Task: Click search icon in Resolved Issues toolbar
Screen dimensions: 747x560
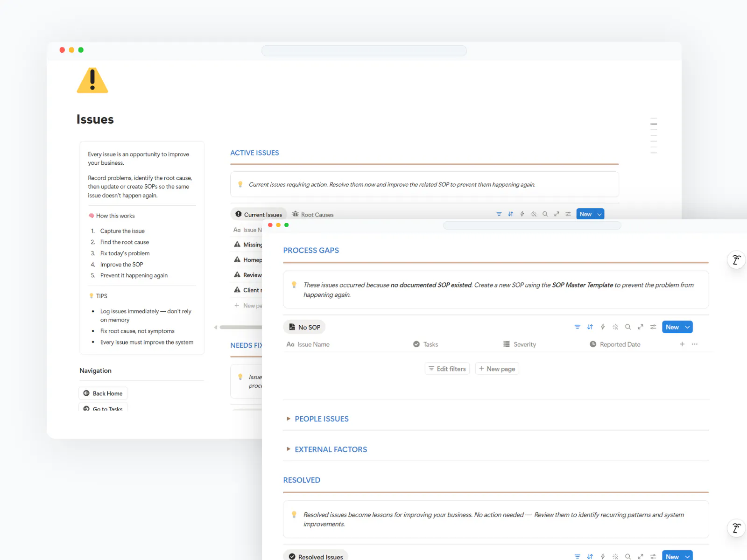Action: click(x=628, y=556)
